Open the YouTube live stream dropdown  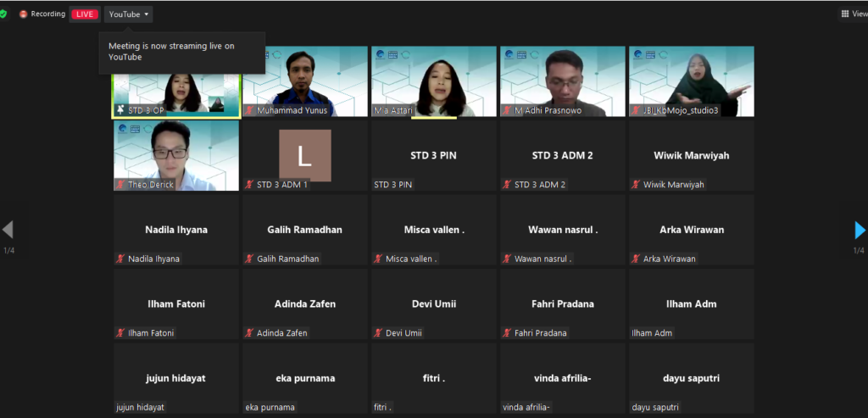click(x=129, y=14)
